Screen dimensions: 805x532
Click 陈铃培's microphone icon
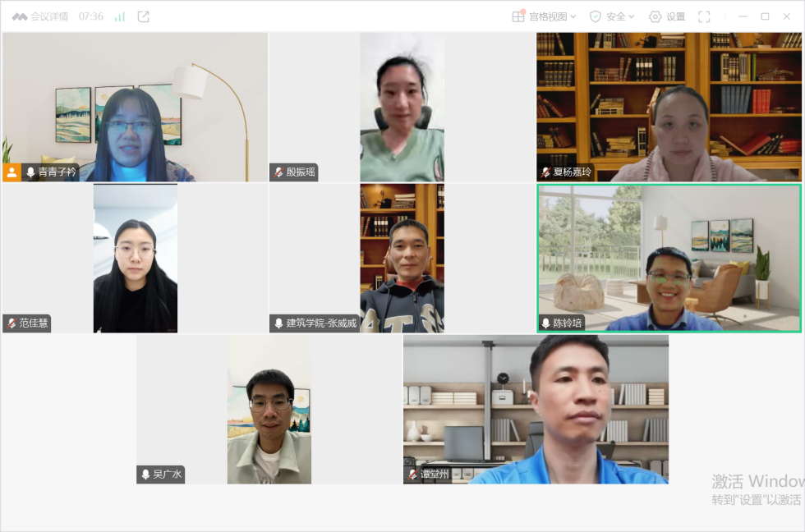[x=546, y=323]
